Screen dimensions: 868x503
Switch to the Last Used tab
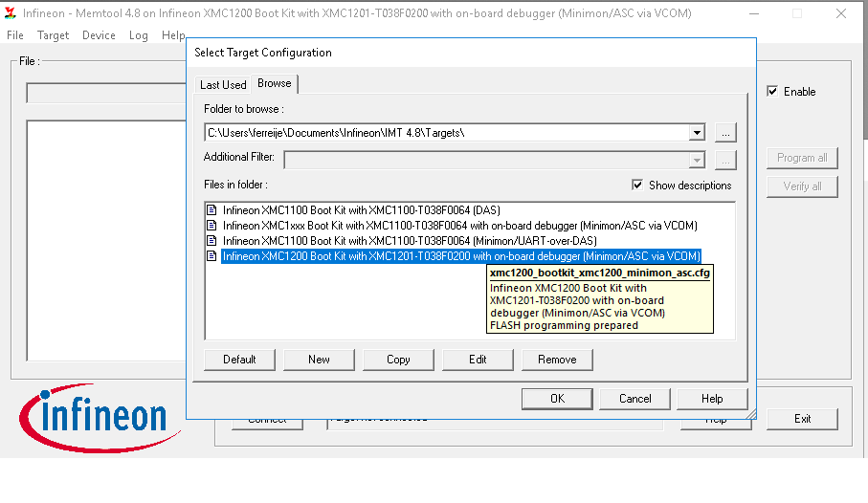click(223, 85)
